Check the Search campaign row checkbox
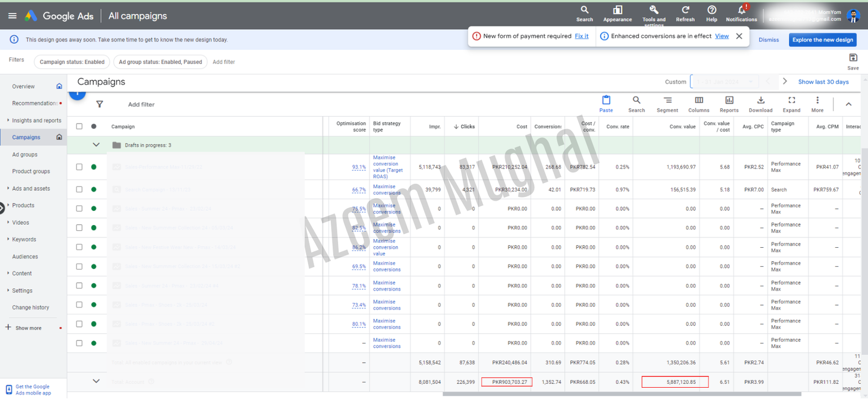The image size is (868, 405). coord(79,190)
